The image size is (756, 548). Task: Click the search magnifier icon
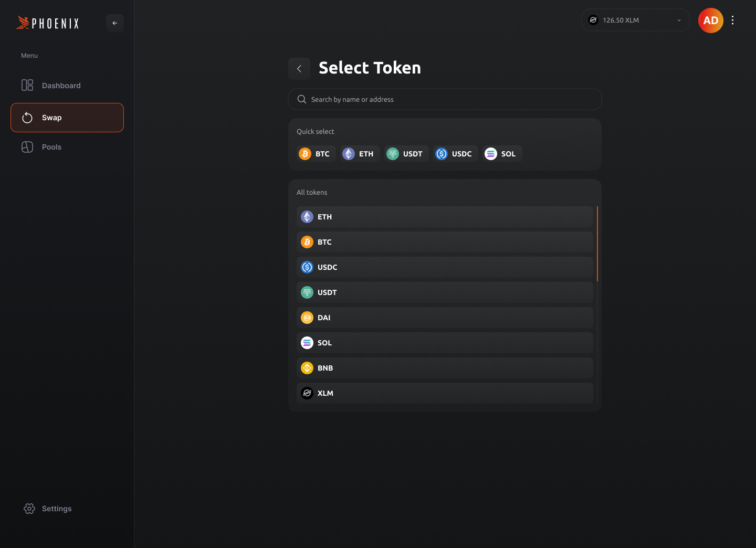pyautogui.click(x=302, y=99)
